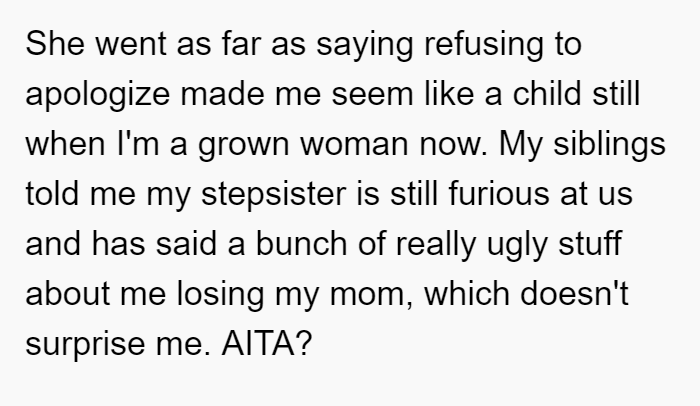Click the word "doesn't" in the paragraph
700x406 pixels.
575,294
